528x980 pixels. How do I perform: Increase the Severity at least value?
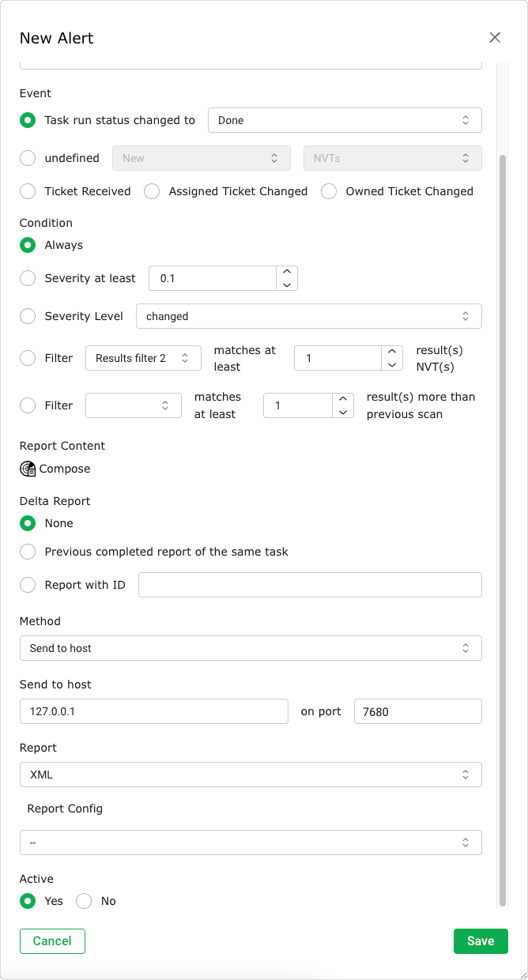tap(287, 272)
